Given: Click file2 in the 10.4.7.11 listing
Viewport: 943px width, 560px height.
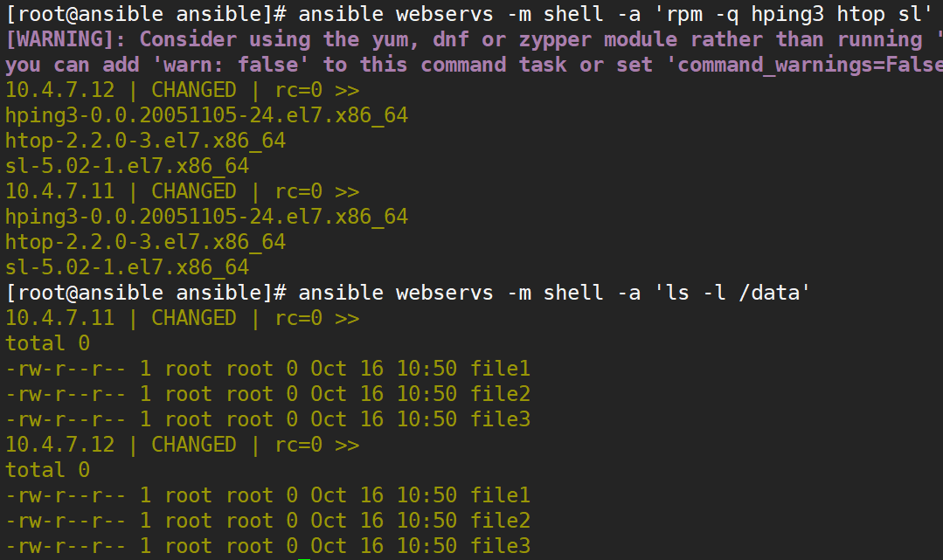Looking at the screenshot, I should click(500, 394).
